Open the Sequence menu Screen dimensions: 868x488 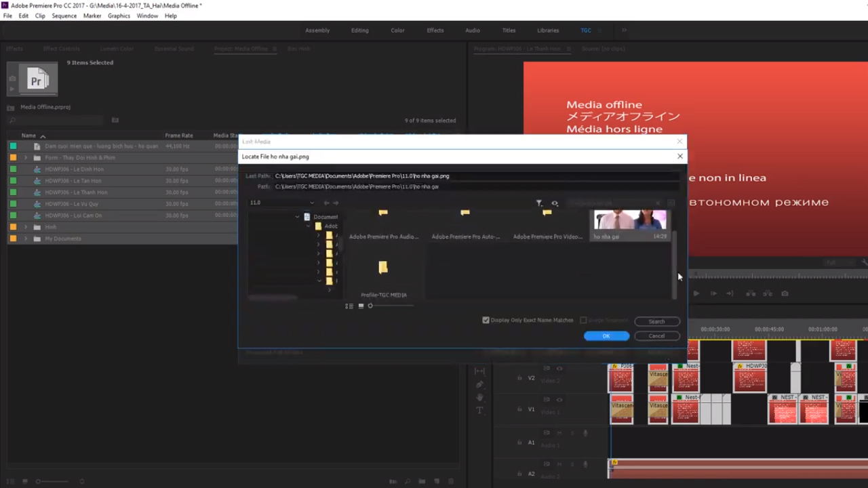coord(64,16)
